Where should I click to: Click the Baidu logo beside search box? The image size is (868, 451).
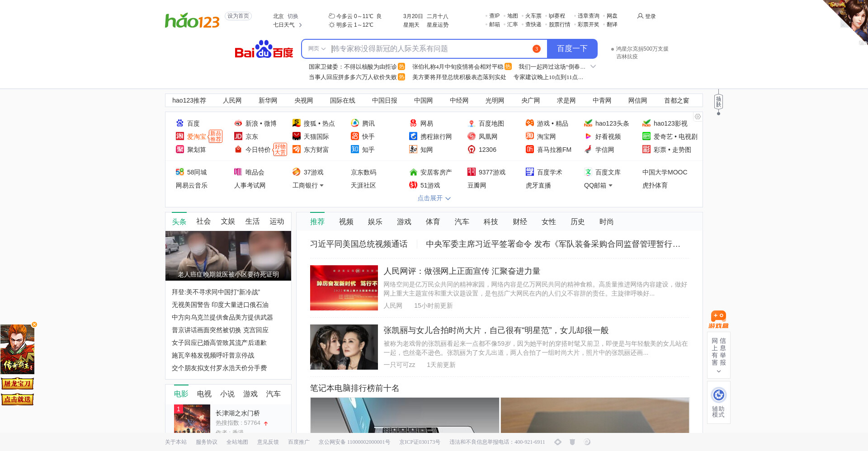point(264,49)
